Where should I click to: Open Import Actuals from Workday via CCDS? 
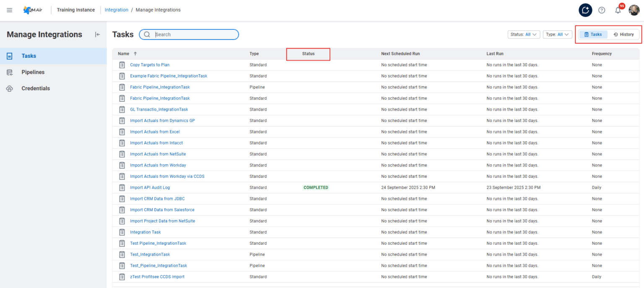click(x=167, y=176)
